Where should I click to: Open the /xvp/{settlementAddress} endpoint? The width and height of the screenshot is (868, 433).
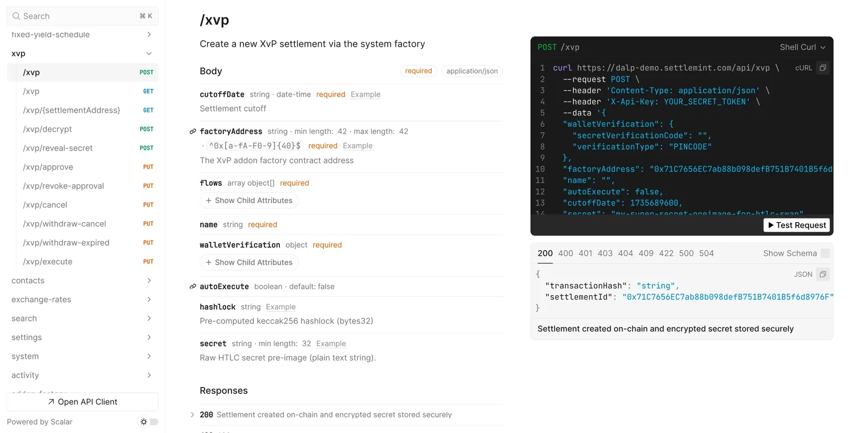pyautogui.click(x=82, y=110)
